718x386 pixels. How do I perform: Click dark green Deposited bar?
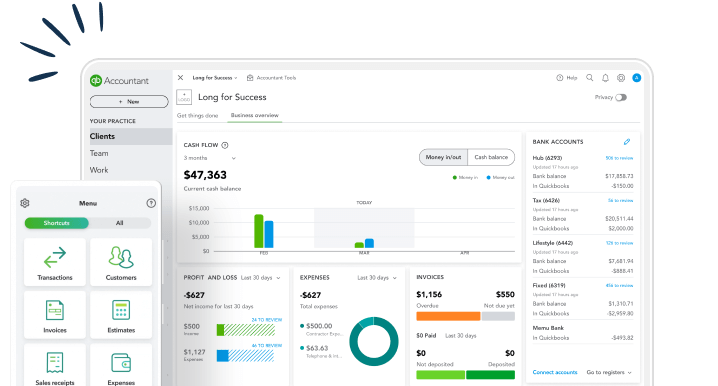tap(490, 375)
